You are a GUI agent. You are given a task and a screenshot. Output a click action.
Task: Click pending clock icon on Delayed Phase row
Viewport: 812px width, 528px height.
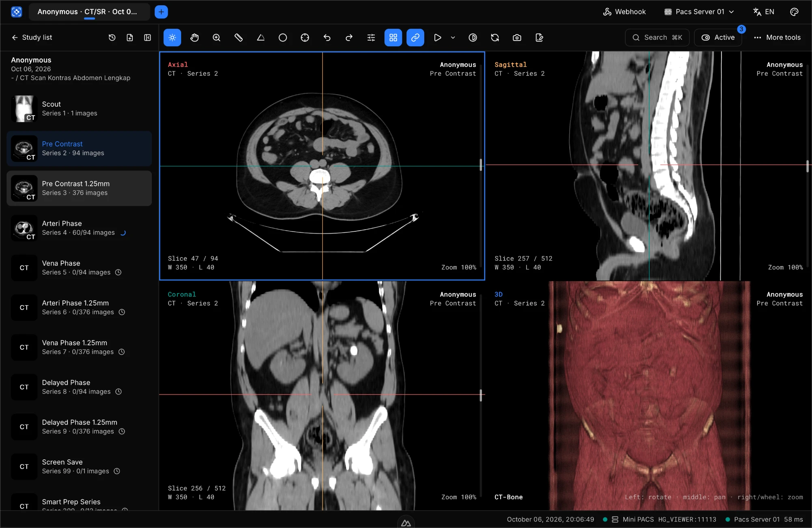tap(119, 392)
